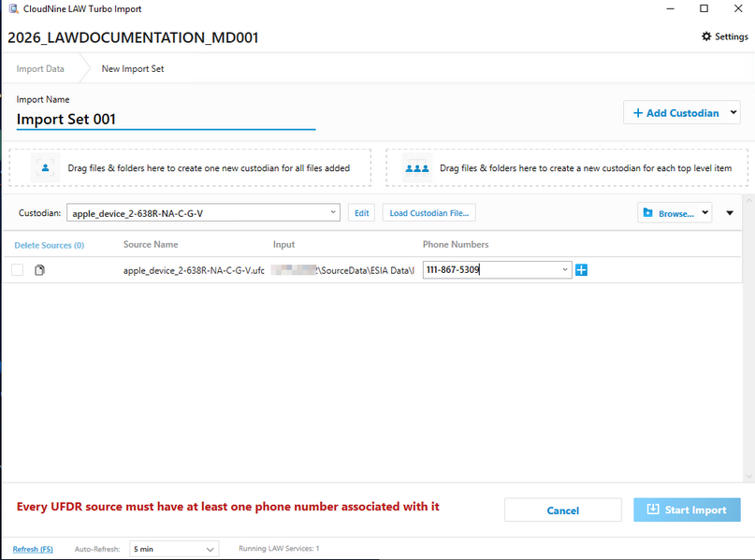
Task: Click the Browse folder icon
Action: (647, 213)
